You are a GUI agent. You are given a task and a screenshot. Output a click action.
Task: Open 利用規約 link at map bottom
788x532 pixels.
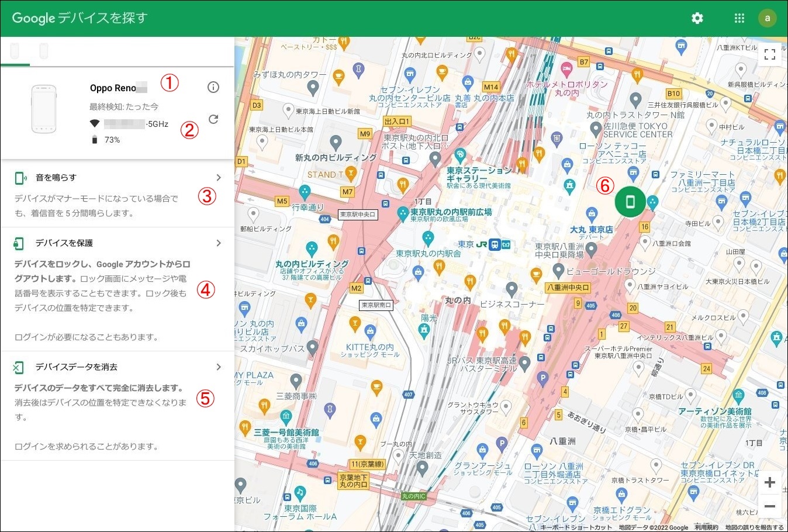706,527
